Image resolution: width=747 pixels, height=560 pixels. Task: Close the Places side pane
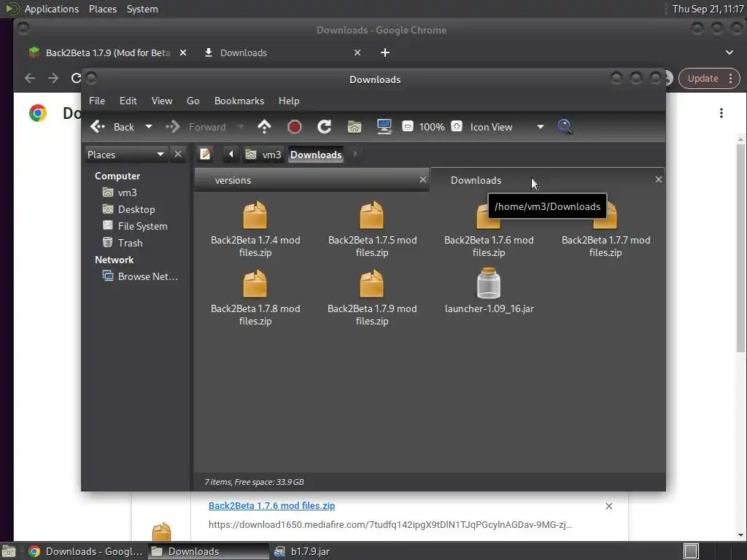pos(178,155)
